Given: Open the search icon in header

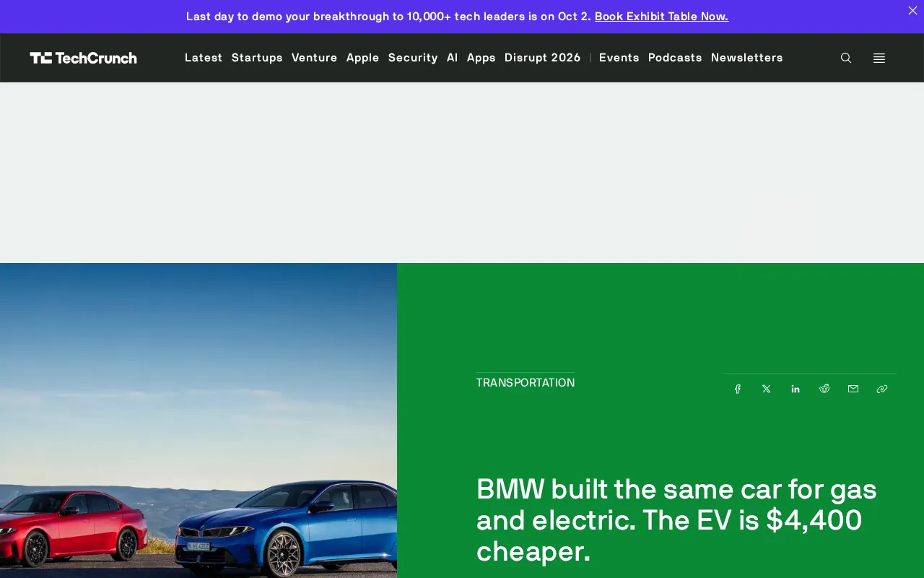Looking at the screenshot, I should click(846, 58).
